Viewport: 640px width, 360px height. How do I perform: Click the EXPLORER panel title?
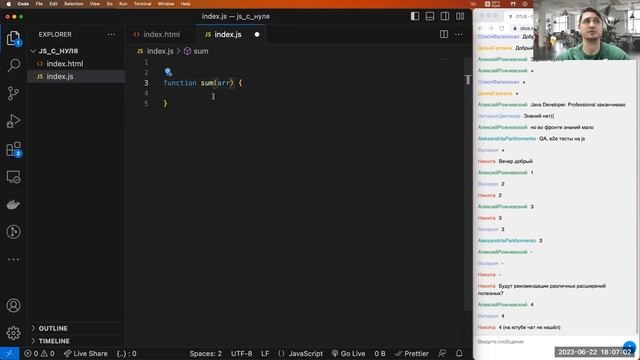55,35
